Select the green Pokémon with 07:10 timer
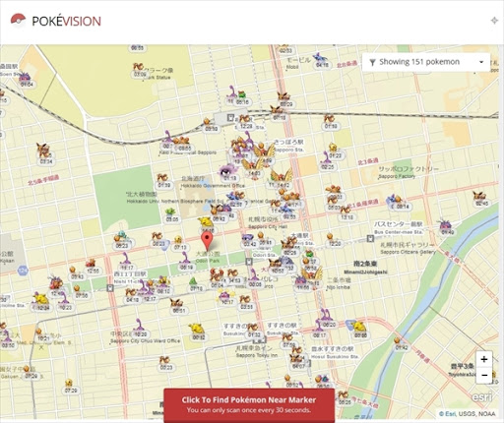Screen dimensions: 504x423 click(x=195, y=284)
